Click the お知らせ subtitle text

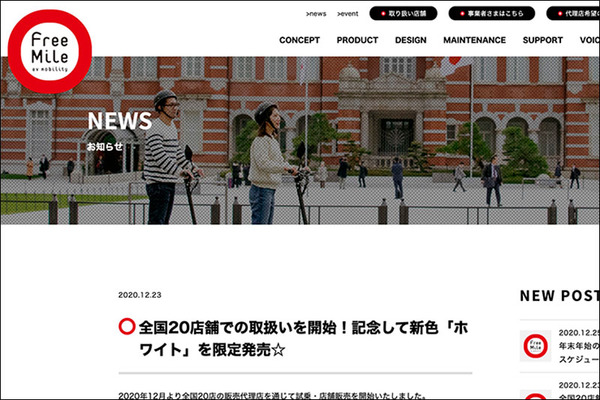[104, 146]
